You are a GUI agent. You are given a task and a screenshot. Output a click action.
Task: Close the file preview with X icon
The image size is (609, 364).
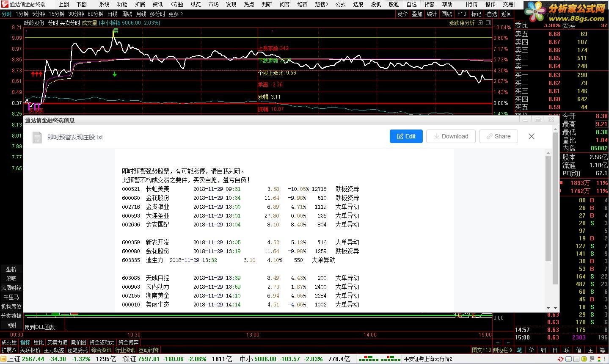pos(532,136)
